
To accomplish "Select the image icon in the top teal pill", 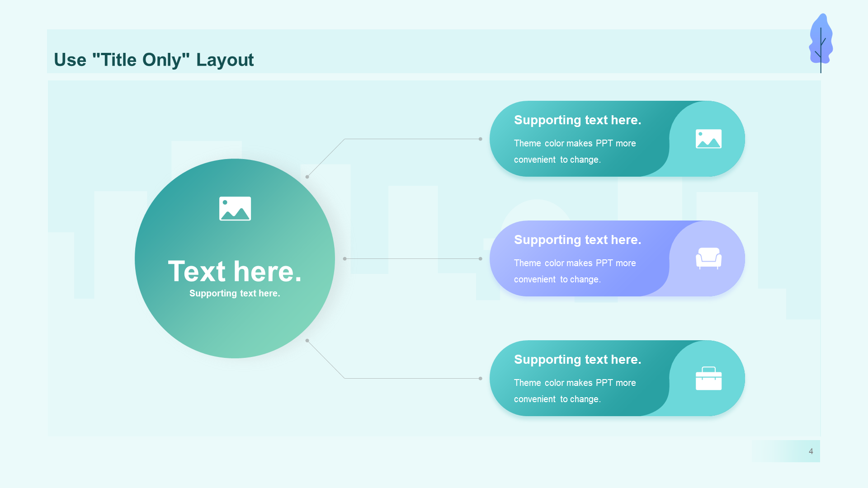I will [708, 139].
